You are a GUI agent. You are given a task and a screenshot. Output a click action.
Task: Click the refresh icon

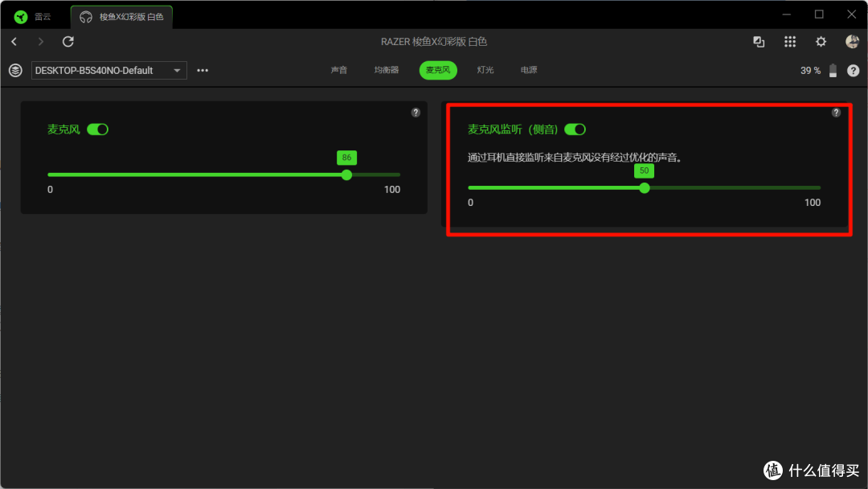pos(68,42)
